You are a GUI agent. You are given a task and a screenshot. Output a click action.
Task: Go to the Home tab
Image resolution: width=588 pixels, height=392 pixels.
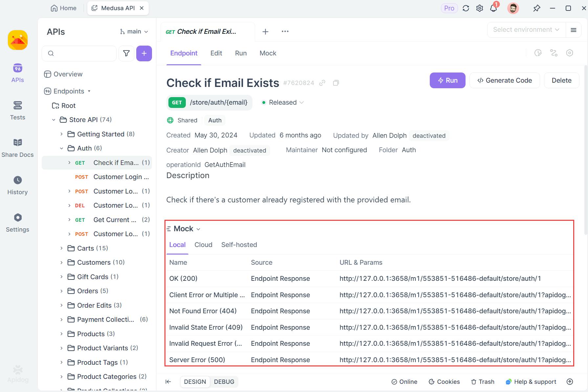tap(64, 8)
